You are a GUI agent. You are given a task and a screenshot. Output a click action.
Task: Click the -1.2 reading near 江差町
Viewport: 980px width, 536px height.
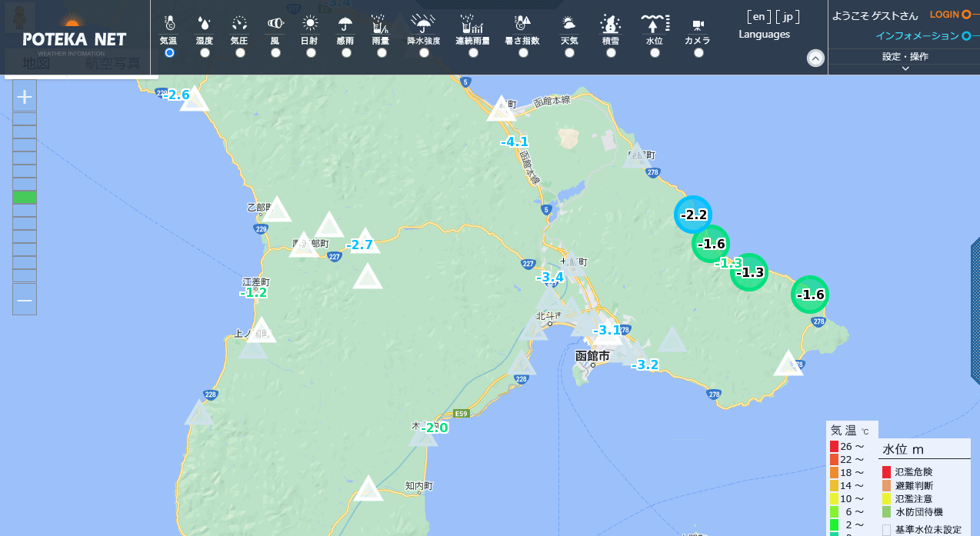click(254, 292)
